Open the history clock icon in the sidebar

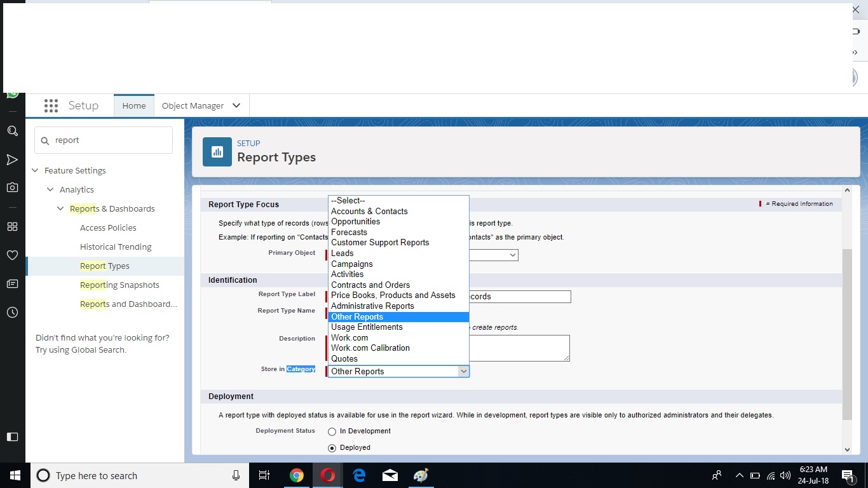pos(12,312)
